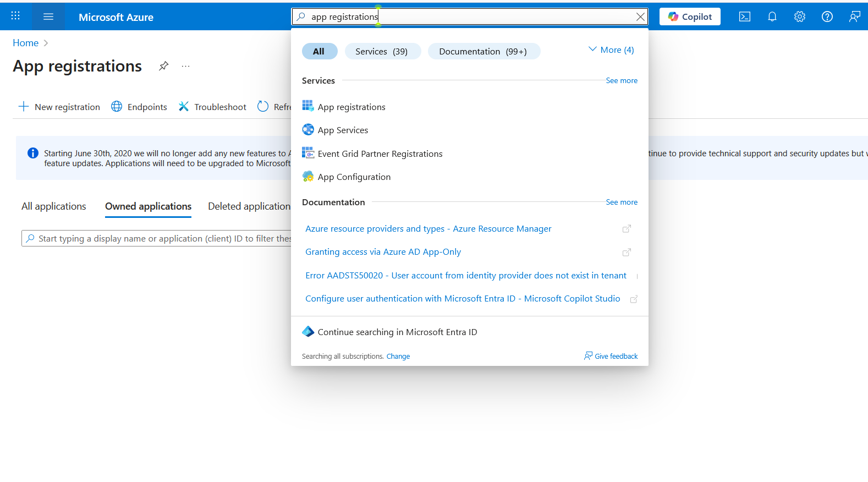Click See more next to Documentation
This screenshot has width=868, height=482.
(x=622, y=202)
